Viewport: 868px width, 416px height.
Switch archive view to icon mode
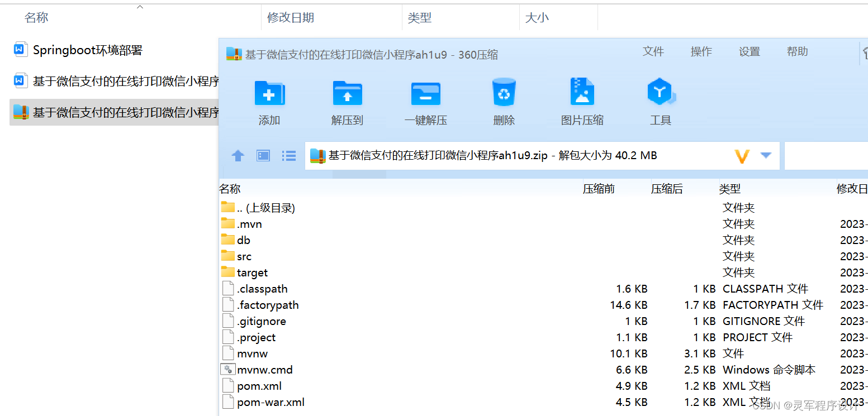[x=263, y=155]
